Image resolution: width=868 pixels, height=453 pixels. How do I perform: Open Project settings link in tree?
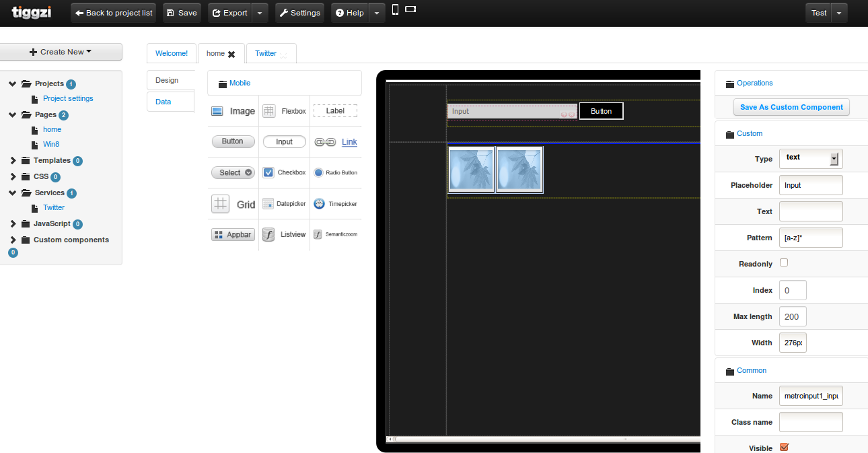(68, 98)
